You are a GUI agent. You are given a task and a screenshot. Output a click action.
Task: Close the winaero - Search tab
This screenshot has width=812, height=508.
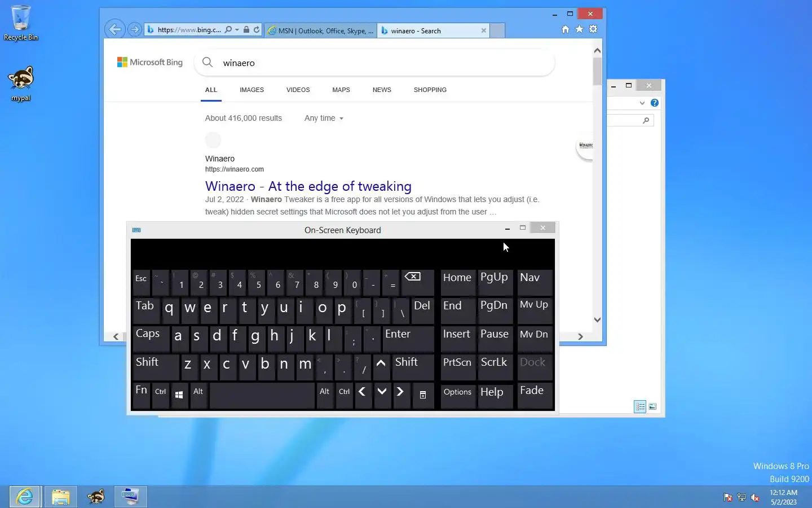483,30
